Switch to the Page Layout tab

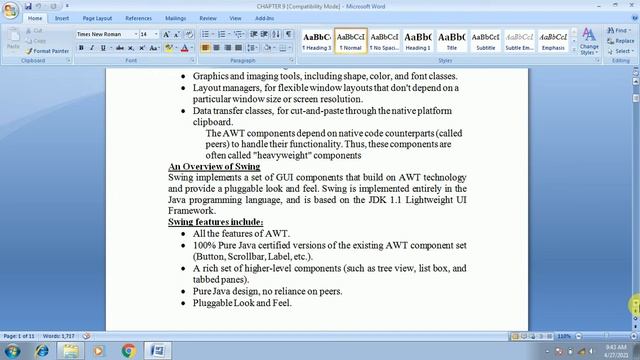click(97, 18)
